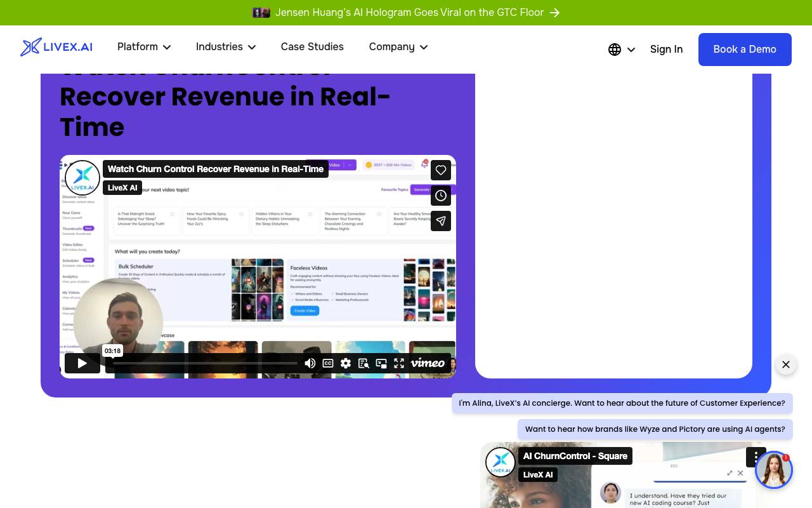Open the three-dot menu beside the chat avatar

[756, 457]
